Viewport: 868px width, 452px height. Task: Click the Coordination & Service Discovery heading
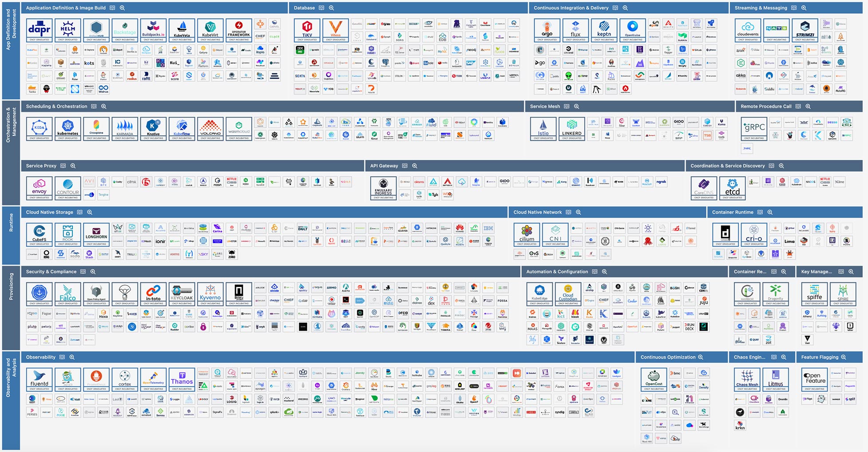(x=728, y=166)
